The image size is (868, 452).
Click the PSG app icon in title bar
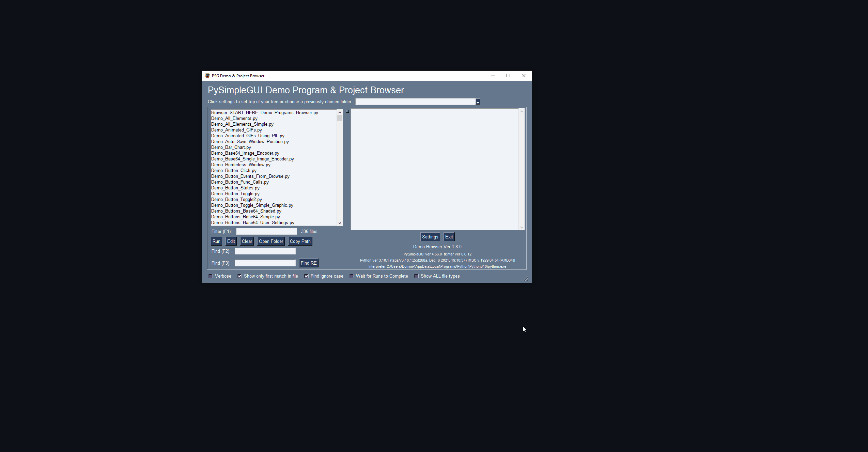pos(207,76)
